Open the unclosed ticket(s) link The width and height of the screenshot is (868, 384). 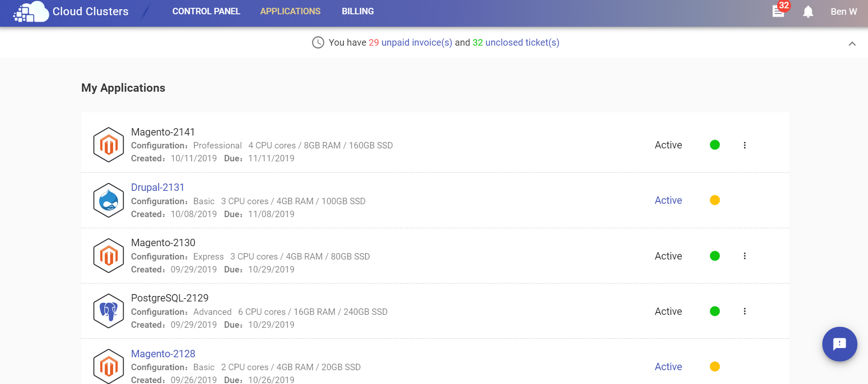tap(522, 42)
